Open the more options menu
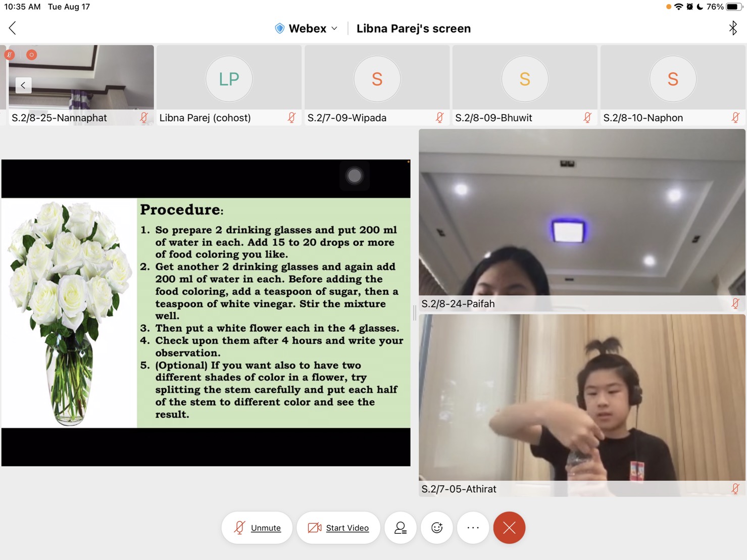Image resolution: width=747 pixels, height=560 pixels. tap(473, 528)
